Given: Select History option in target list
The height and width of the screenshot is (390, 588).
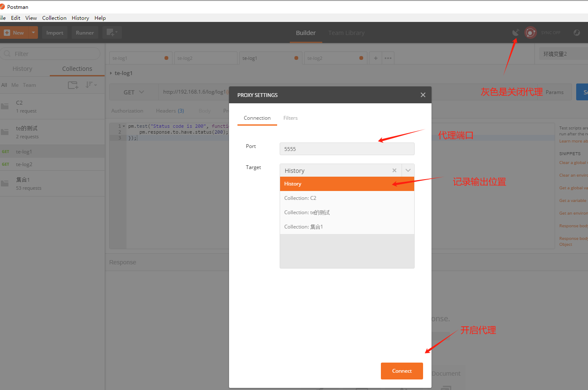Looking at the screenshot, I should coord(347,184).
